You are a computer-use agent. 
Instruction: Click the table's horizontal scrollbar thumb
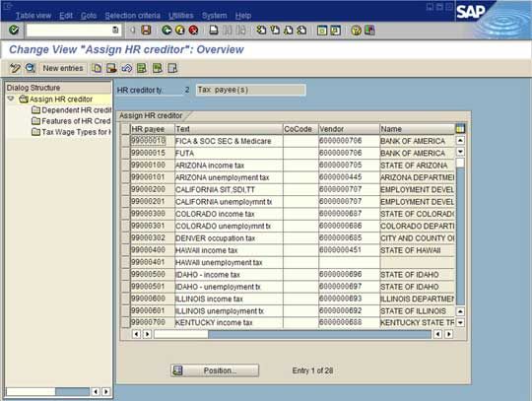click(x=181, y=334)
